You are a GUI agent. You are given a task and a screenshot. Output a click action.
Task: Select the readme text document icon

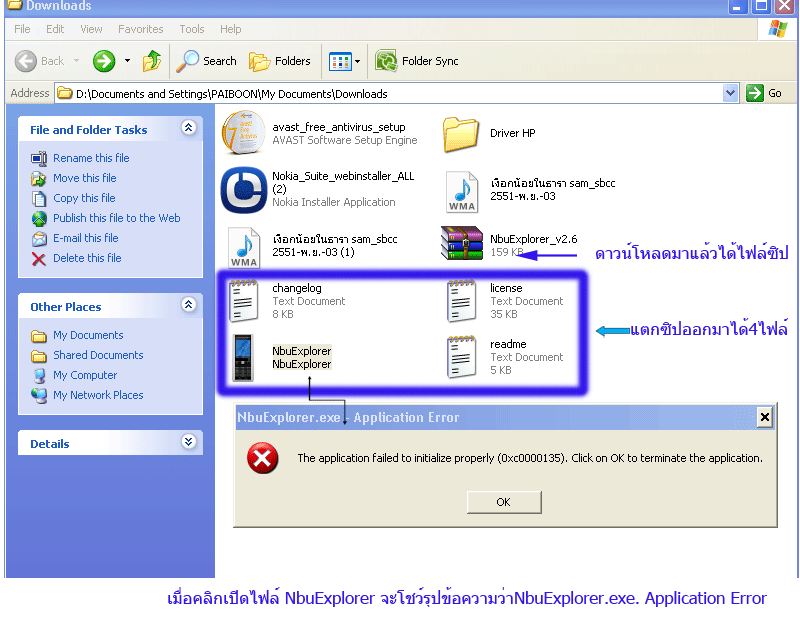click(461, 357)
